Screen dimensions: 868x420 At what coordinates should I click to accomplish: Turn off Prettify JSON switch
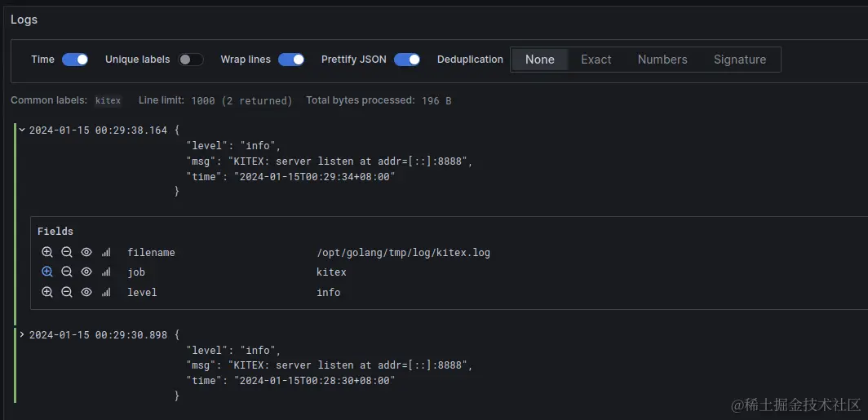tap(407, 60)
